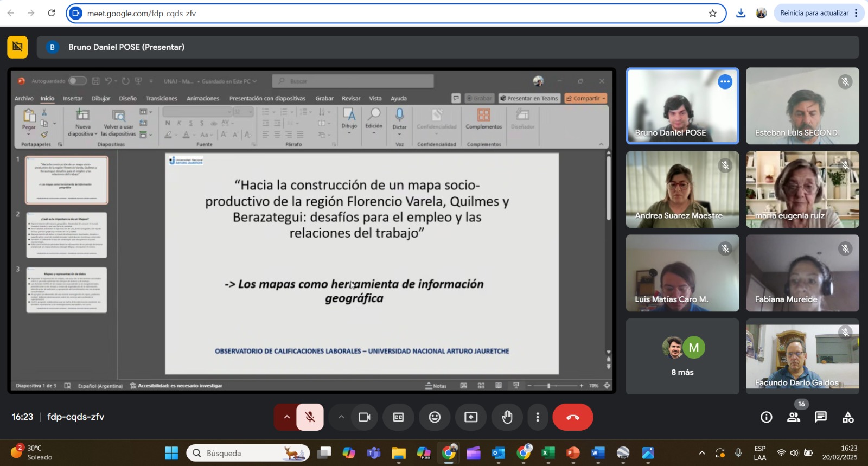Toggle closed captions on
Screen dimensions: 868x466
(x=398, y=417)
